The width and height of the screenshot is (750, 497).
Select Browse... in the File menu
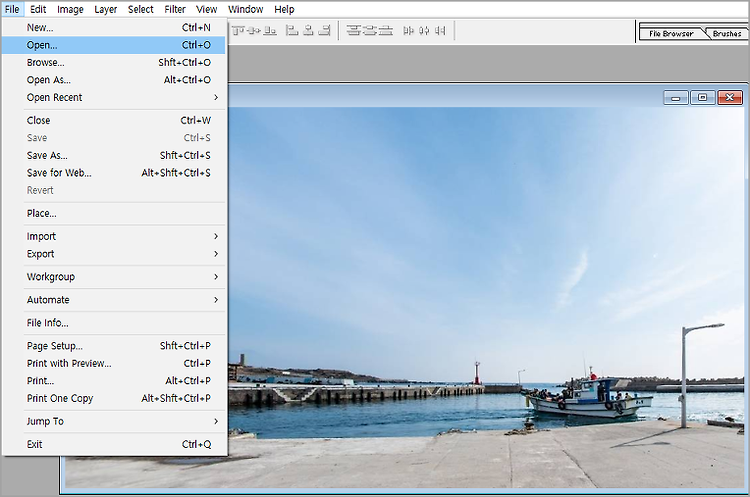tap(114, 63)
